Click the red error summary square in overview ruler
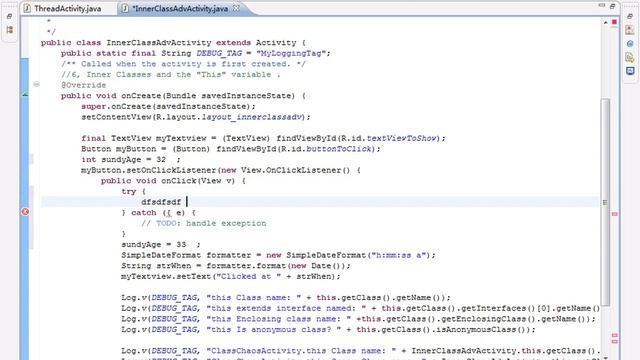640x360 pixels. click(x=614, y=22)
